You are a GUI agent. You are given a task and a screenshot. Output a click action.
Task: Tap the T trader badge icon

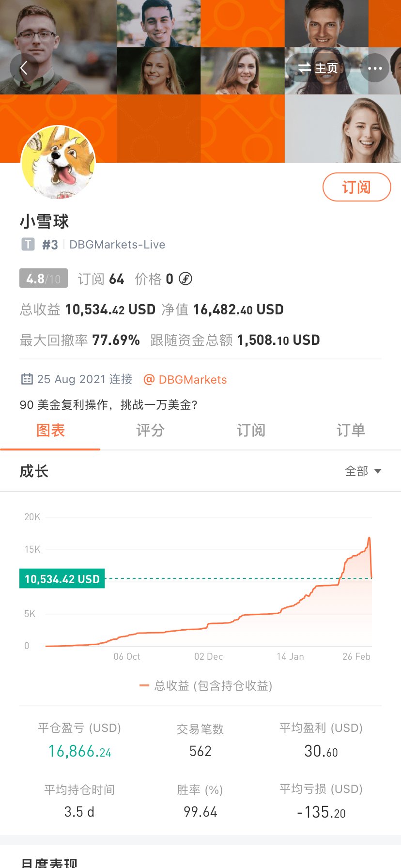click(x=28, y=244)
